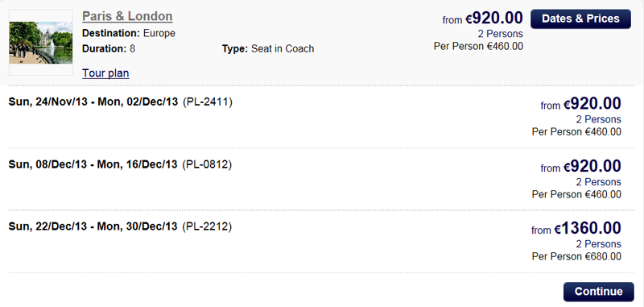
Task: Click the €920.00 price beside Dates & Prices
Action: pos(494,19)
